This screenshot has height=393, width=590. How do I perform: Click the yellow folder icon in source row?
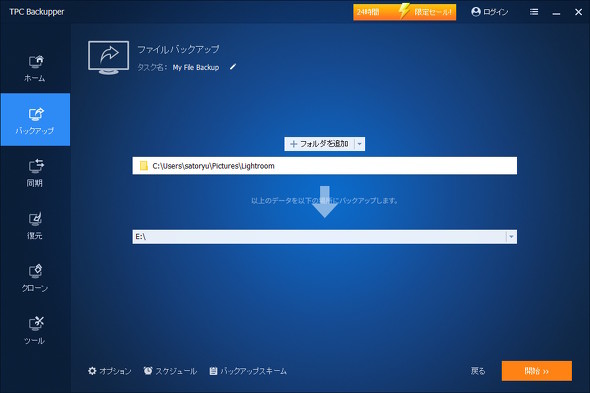click(x=143, y=166)
